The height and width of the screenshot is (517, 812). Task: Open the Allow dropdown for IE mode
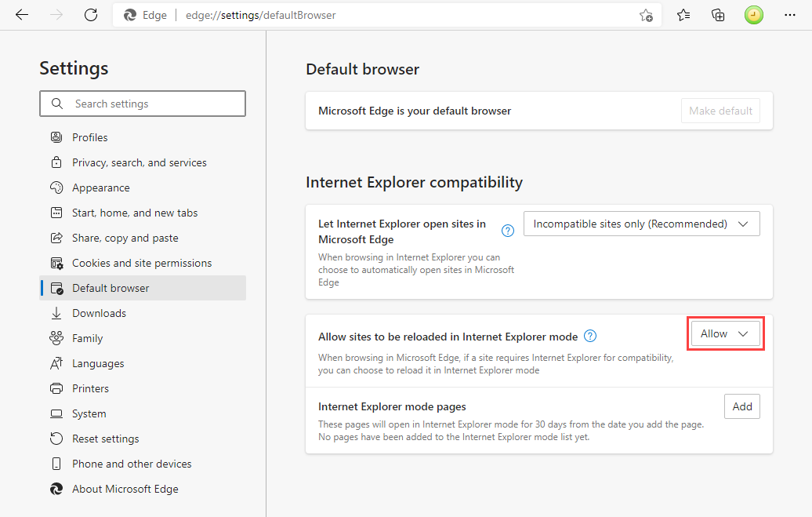(x=725, y=334)
